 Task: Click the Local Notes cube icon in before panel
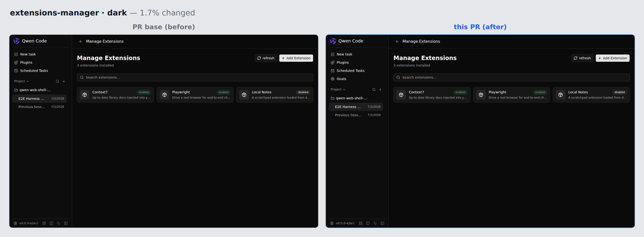tap(244, 95)
